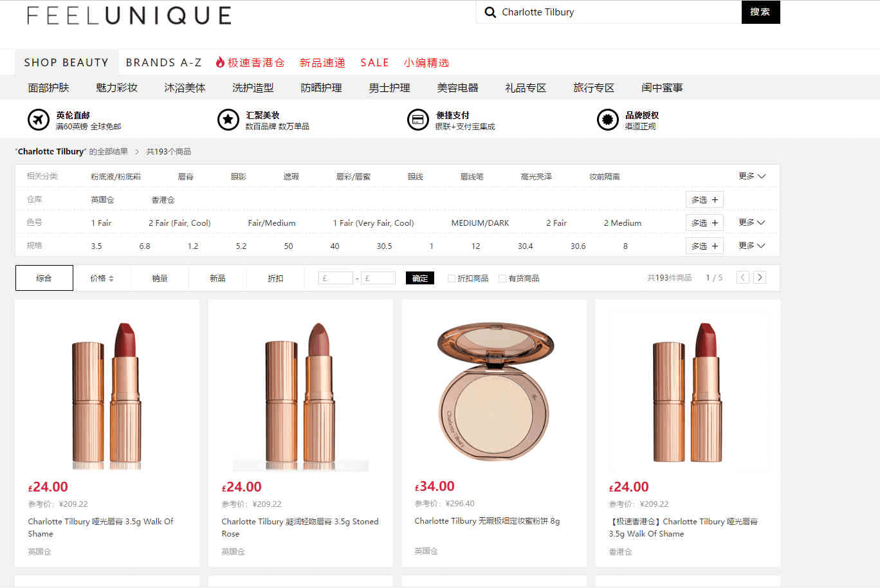Screen dimensions: 880x588
Task: Sort results by 综合
Action: click(x=44, y=278)
